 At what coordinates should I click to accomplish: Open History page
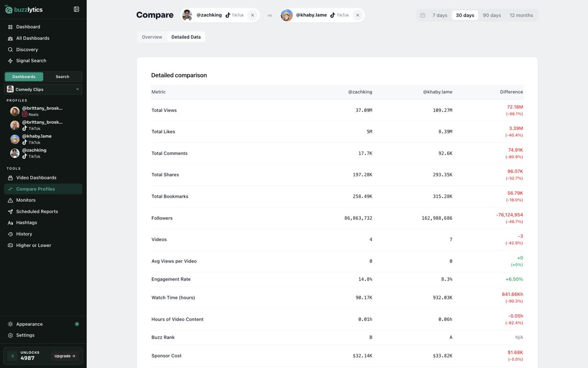[x=43, y=234]
